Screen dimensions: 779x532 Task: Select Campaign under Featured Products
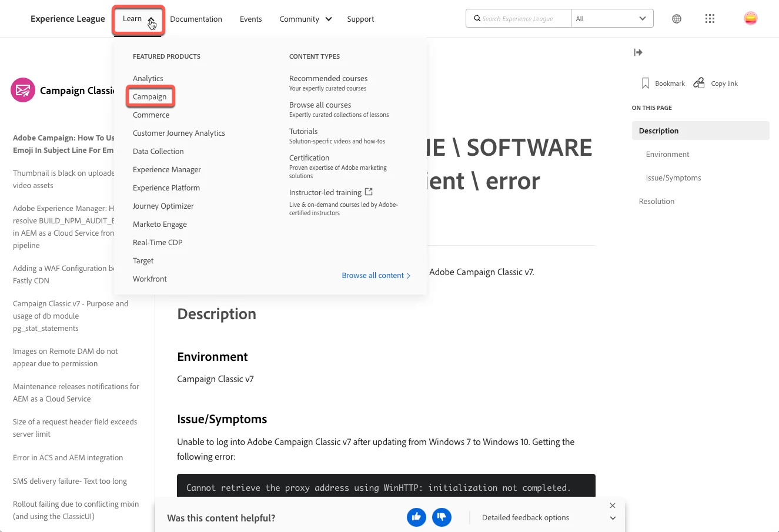pyautogui.click(x=149, y=96)
